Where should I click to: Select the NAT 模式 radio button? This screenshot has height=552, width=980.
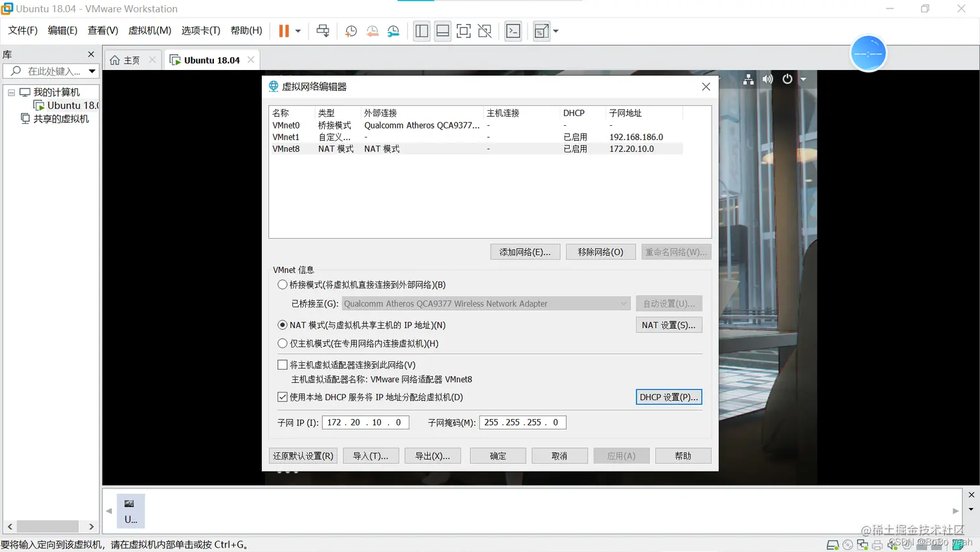283,325
